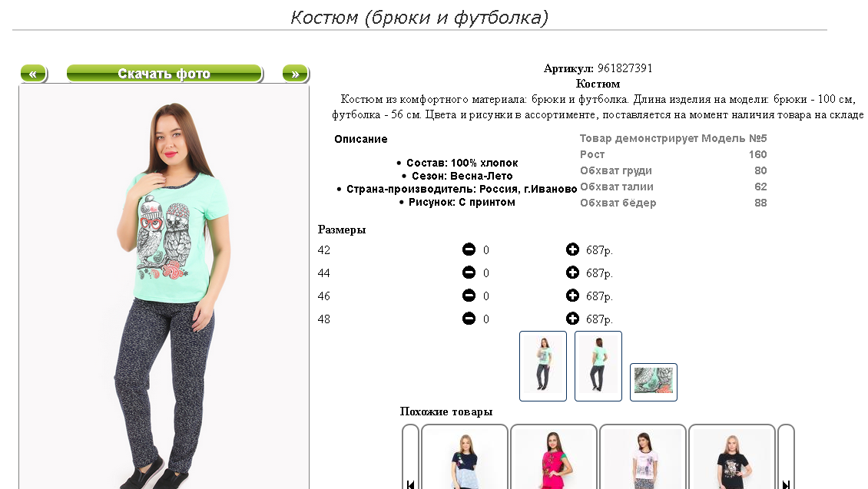Go to previous photo with « button
Screen dimensions: 868x489
pyautogui.click(x=33, y=74)
